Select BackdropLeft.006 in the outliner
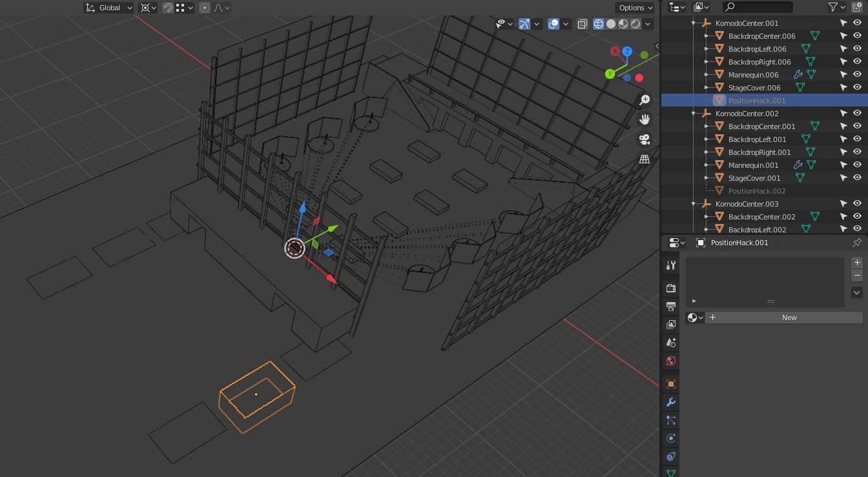Screen dimensions: 868x477 coord(757,49)
